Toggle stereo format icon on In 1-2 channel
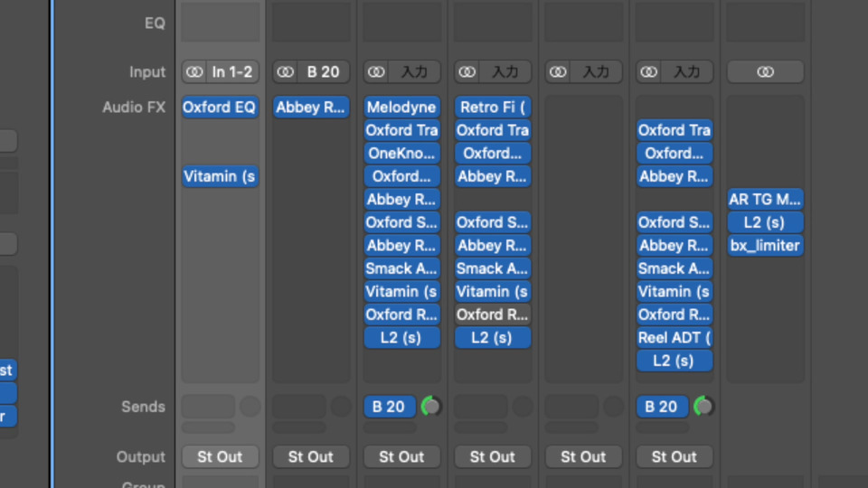Image resolution: width=868 pixels, height=488 pixels. pyautogui.click(x=194, y=72)
